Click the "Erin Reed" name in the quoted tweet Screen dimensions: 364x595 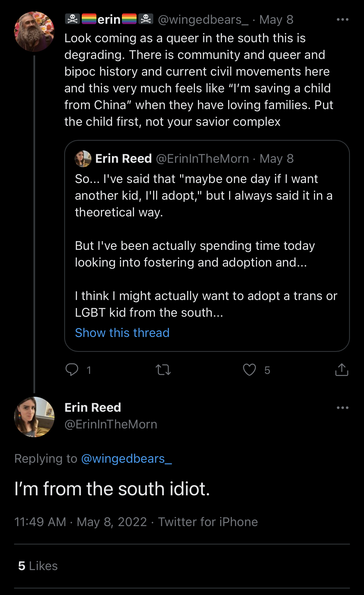[x=123, y=159]
